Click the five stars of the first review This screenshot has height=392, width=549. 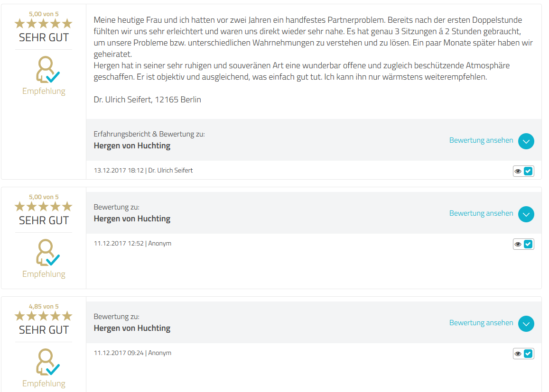tap(44, 23)
